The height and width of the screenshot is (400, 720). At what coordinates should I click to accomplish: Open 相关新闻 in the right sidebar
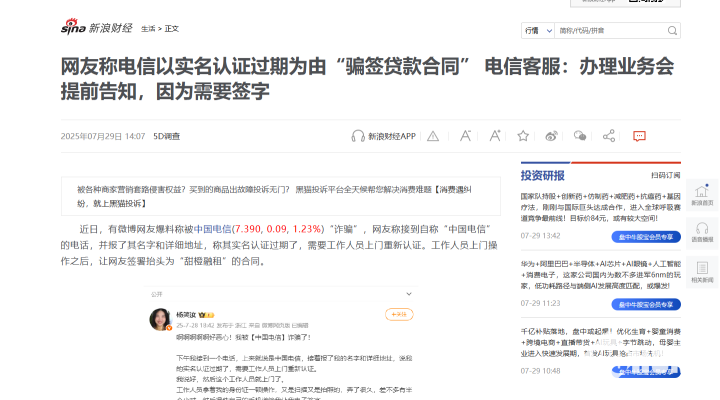click(702, 272)
